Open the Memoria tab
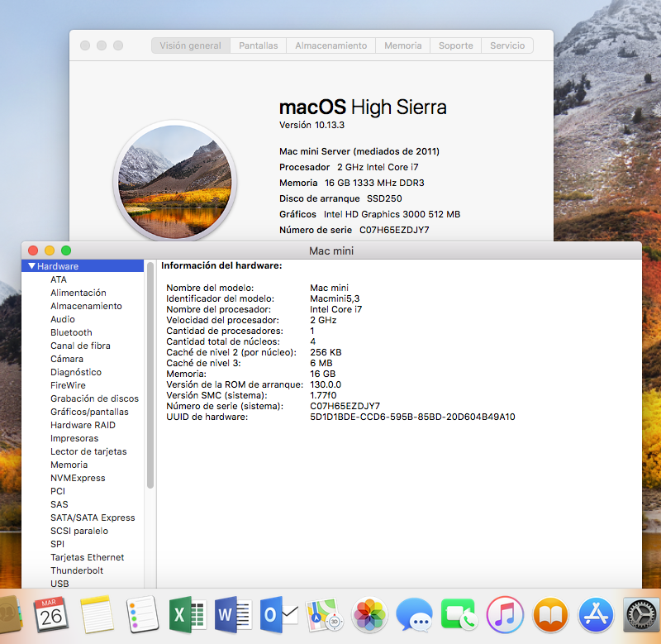Viewport: 661px width, 644px height. [x=402, y=45]
